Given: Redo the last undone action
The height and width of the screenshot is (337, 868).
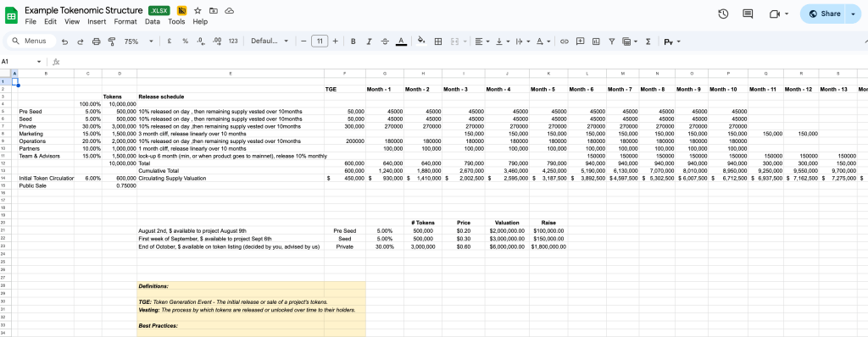Looking at the screenshot, I should pos(81,41).
